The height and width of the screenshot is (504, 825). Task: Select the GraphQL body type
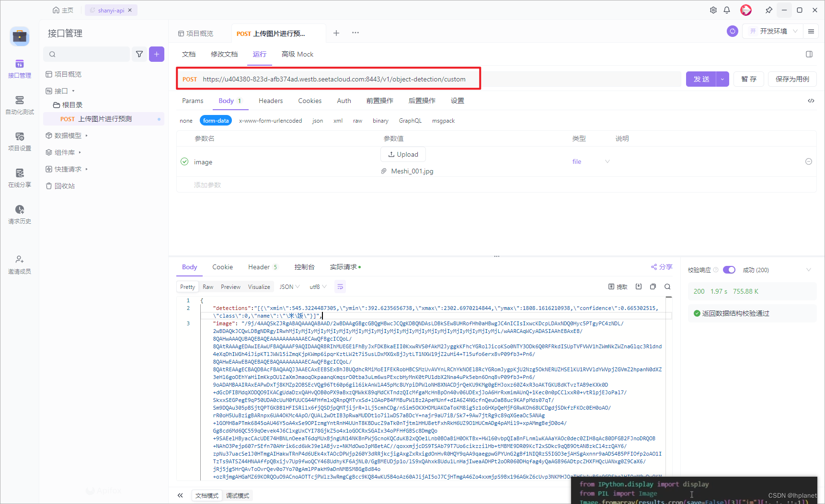pyautogui.click(x=410, y=121)
